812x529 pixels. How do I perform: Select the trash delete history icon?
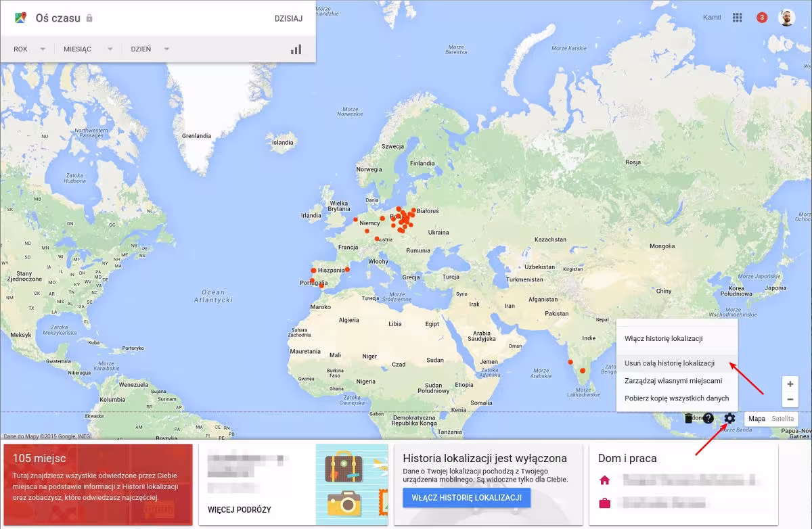pyautogui.click(x=690, y=418)
